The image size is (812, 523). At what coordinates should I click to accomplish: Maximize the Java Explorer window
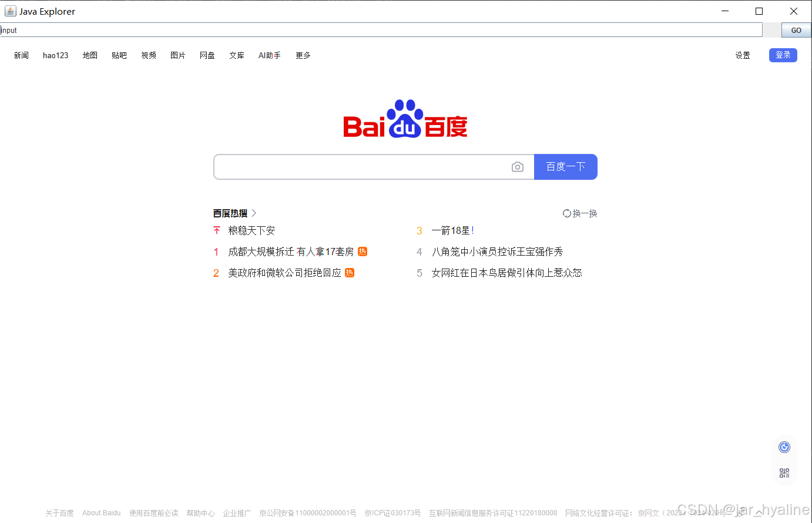click(x=759, y=11)
